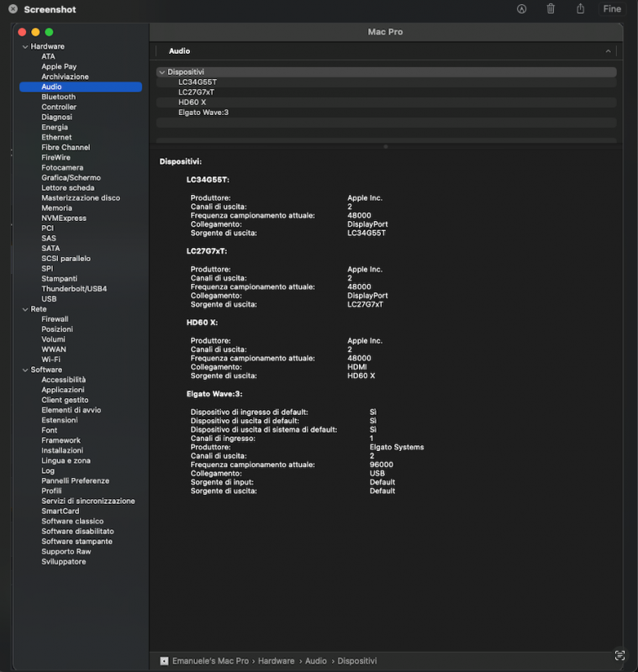Select SATA in the sidebar
This screenshot has width=638, height=672.
pos(50,249)
